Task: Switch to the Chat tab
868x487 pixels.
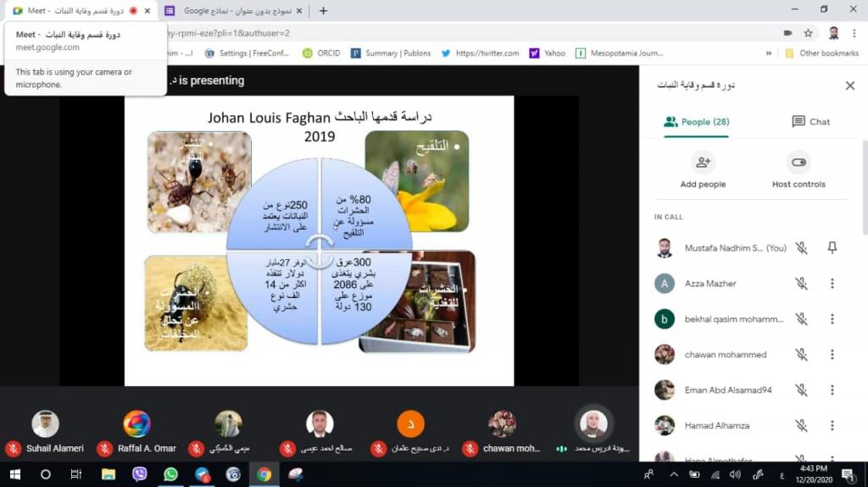Action: coord(810,122)
